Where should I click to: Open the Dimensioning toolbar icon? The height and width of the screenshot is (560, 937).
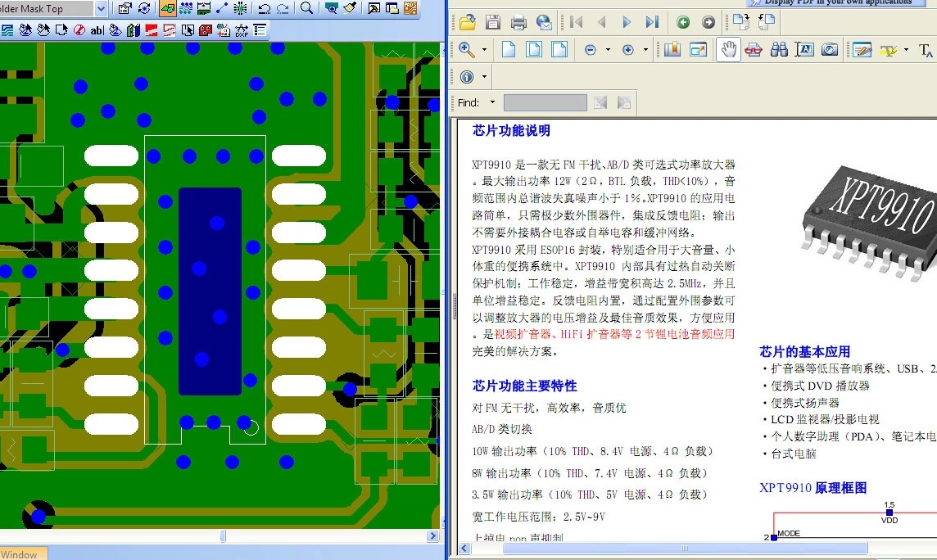[204, 8]
